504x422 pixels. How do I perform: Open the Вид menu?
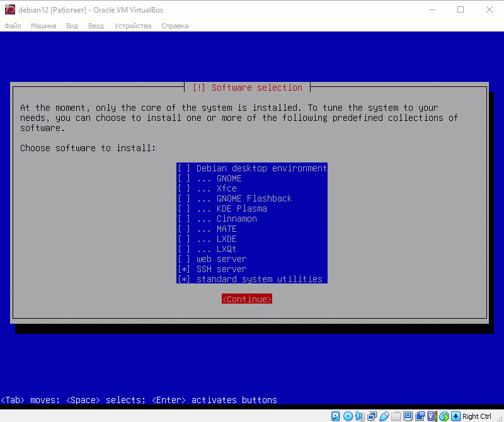[72, 26]
